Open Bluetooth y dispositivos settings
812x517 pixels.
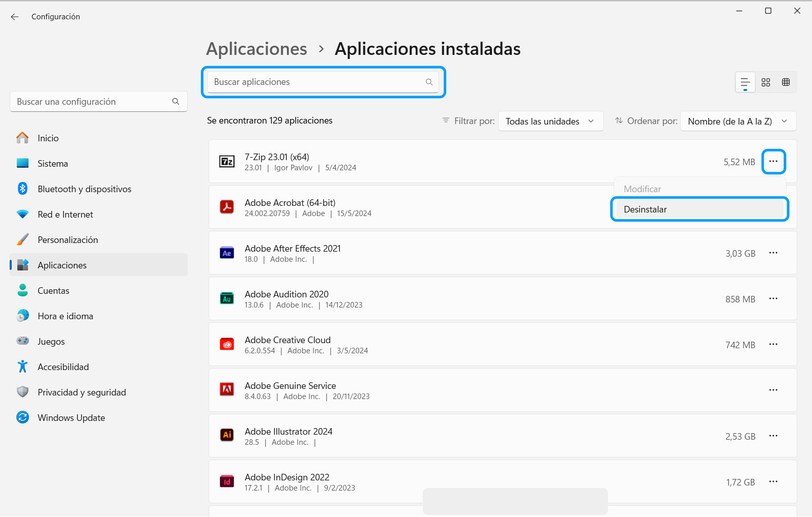point(99,189)
